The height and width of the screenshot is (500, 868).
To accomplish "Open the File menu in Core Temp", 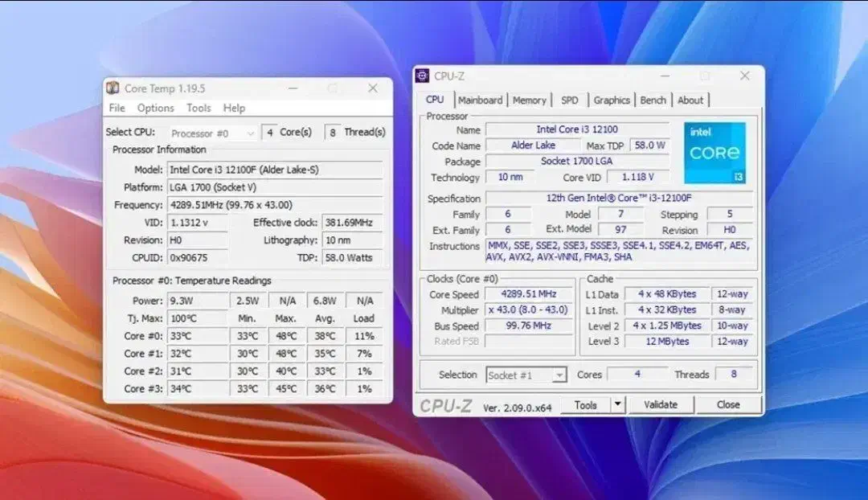I will click(x=117, y=108).
